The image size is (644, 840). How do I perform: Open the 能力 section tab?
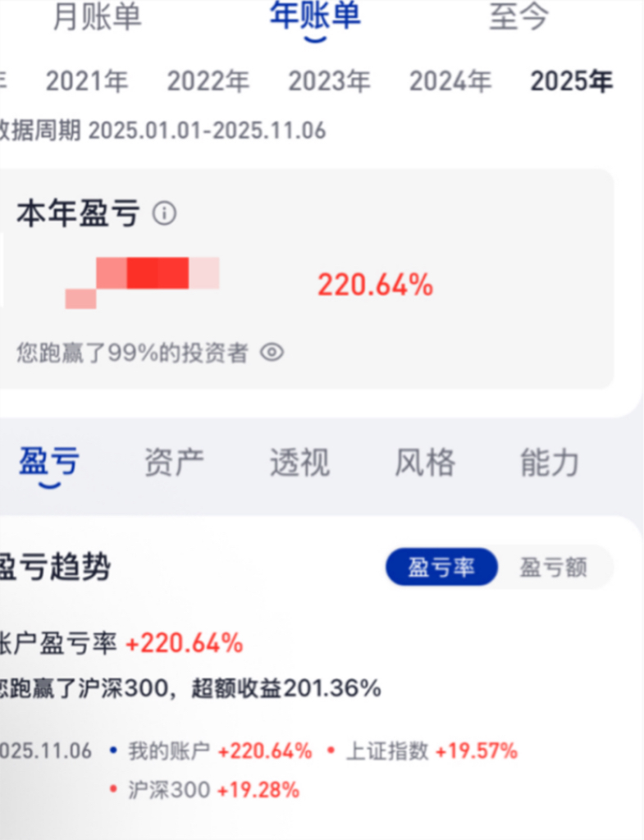tap(550, 463)
